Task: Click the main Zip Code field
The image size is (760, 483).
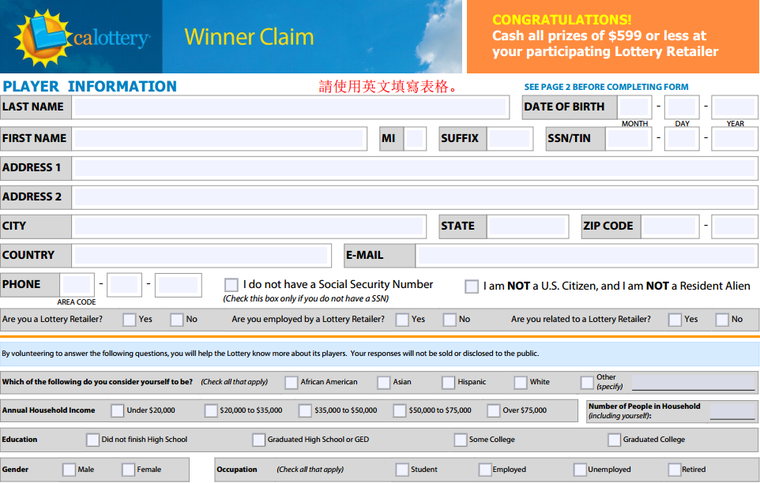Action: tap(670, 226)
